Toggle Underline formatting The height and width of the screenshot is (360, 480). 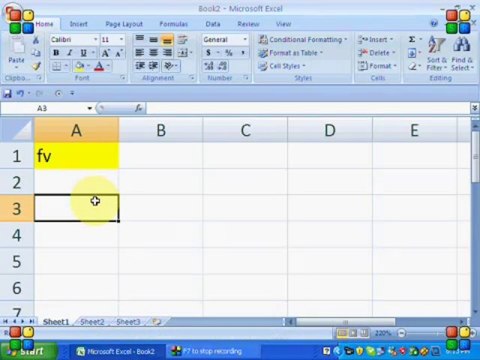click(x=83, y=53)
